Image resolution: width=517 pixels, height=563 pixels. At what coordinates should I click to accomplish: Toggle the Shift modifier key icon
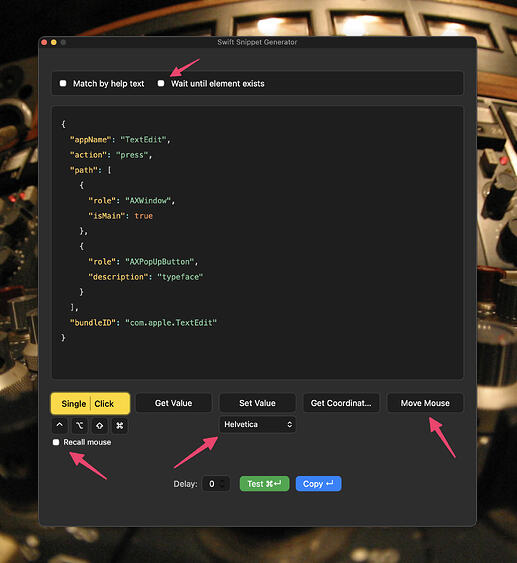point(99,425)
